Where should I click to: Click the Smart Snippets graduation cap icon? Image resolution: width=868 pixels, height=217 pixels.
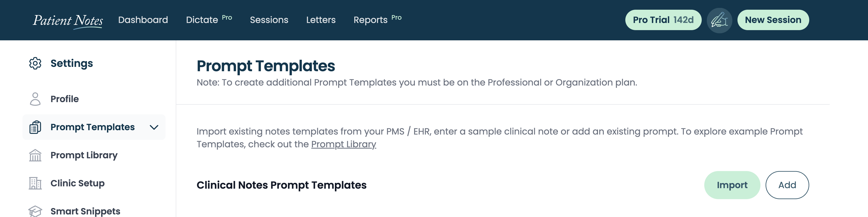[x=35, y=211]
